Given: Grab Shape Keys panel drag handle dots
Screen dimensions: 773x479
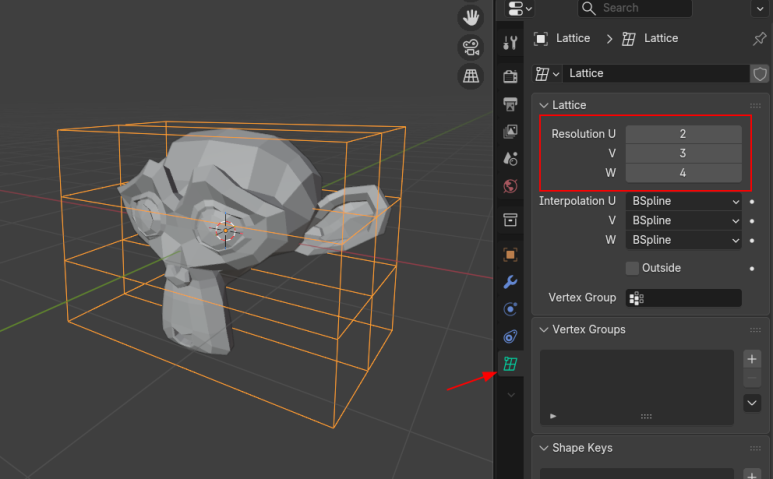Looking at the screenshot, I should click(x=755, y=448).
